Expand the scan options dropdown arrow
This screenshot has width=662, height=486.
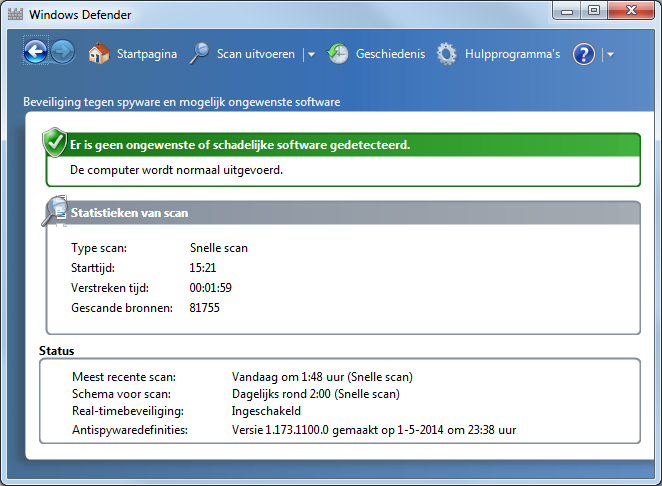point(312,54)
